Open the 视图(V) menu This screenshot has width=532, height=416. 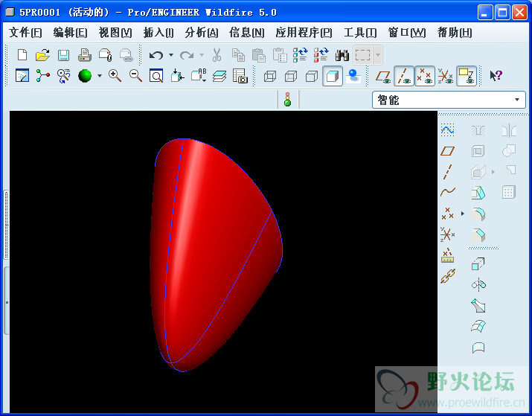[x=115, y=33]
